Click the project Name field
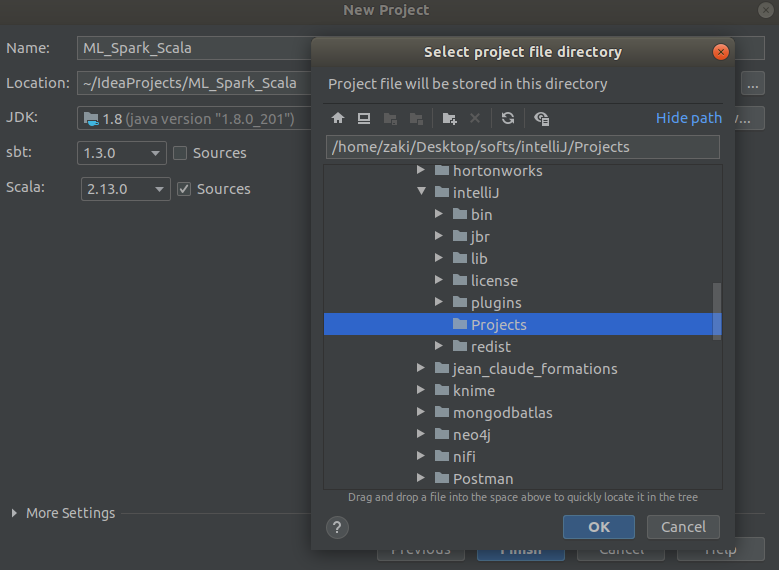The height and width of the screenshot is (570, 779). coord(195,48)
